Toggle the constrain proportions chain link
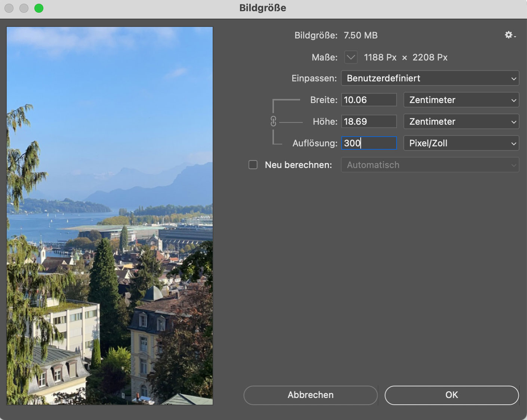This screenshot has width=527, height=420. click(x=273, y=121)
